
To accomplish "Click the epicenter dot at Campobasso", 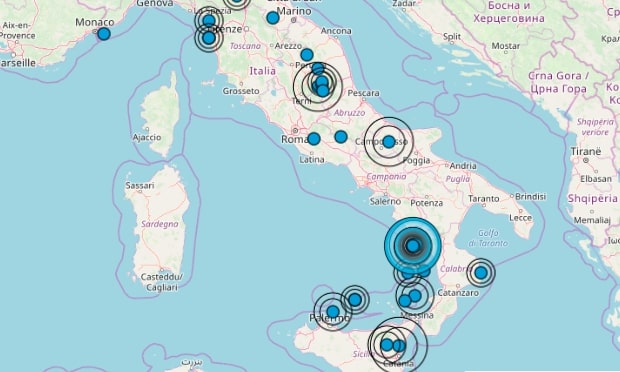I will coord(389,142).
